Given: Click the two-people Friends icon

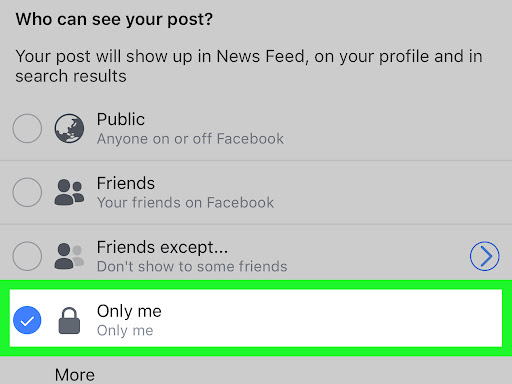Looking at the screenshot, I should click(x=69, y=192).
